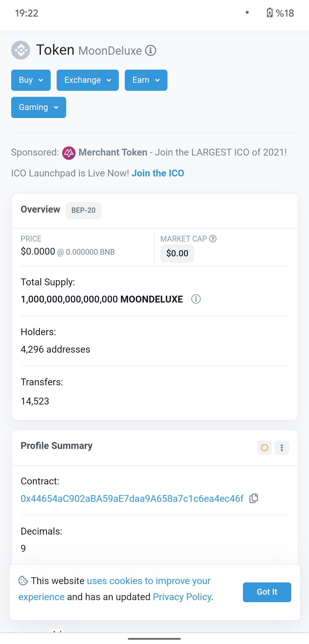Open the contract address 0x44654aC9 link
The height and width of the screenshot is (644, 309).
(132, 498)
